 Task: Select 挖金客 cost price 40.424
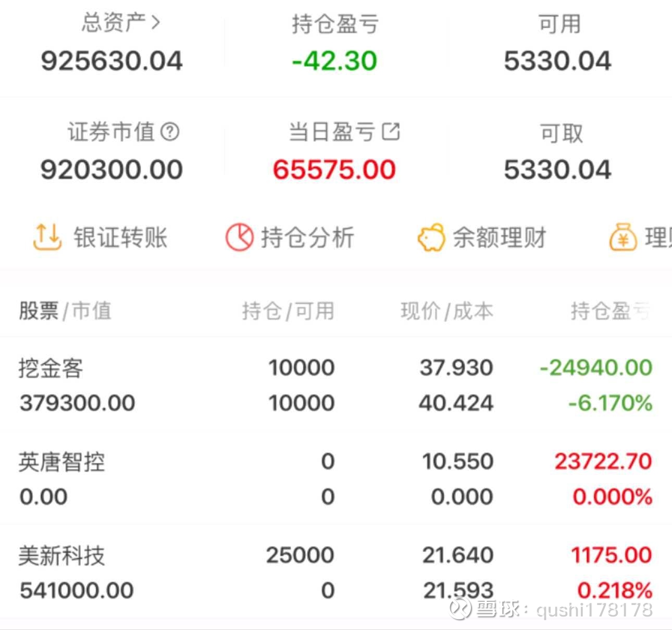456,403
